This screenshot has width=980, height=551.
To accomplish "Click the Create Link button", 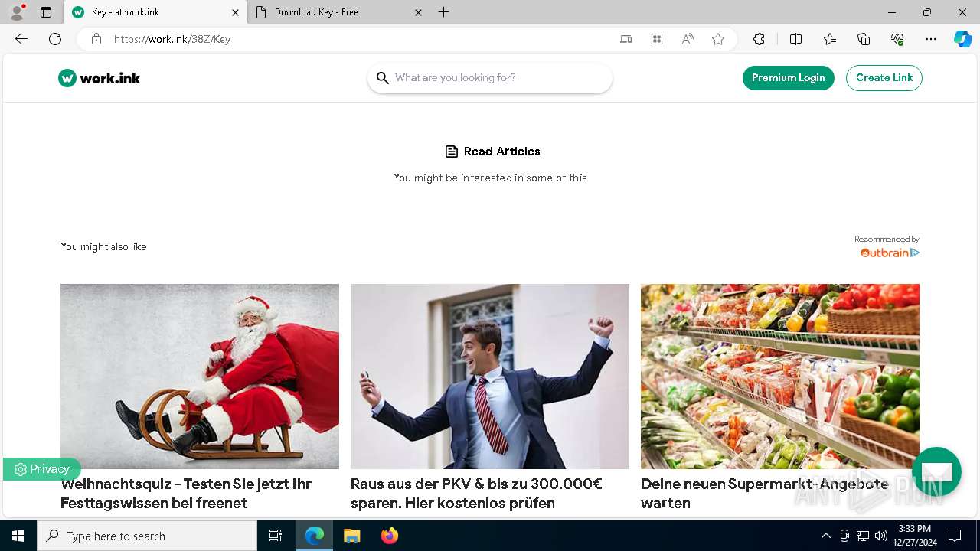I will click(884, 77).
